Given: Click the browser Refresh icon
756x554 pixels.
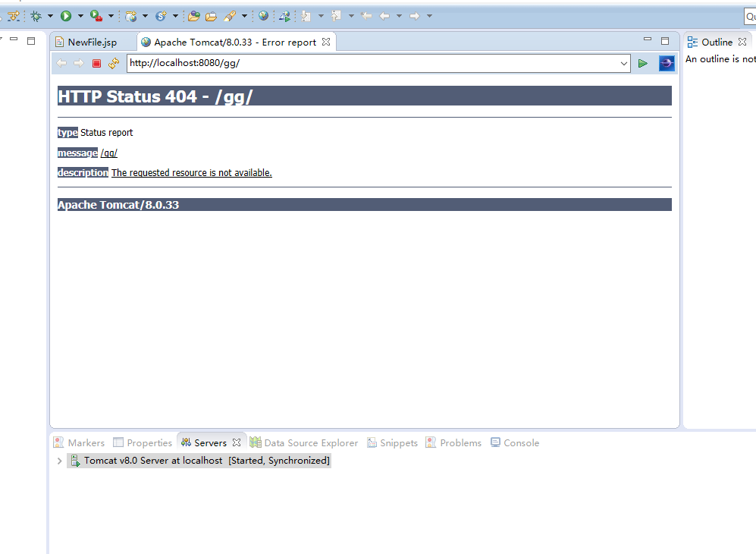Looking at the screenshot, I should click(x=114, y=63).
